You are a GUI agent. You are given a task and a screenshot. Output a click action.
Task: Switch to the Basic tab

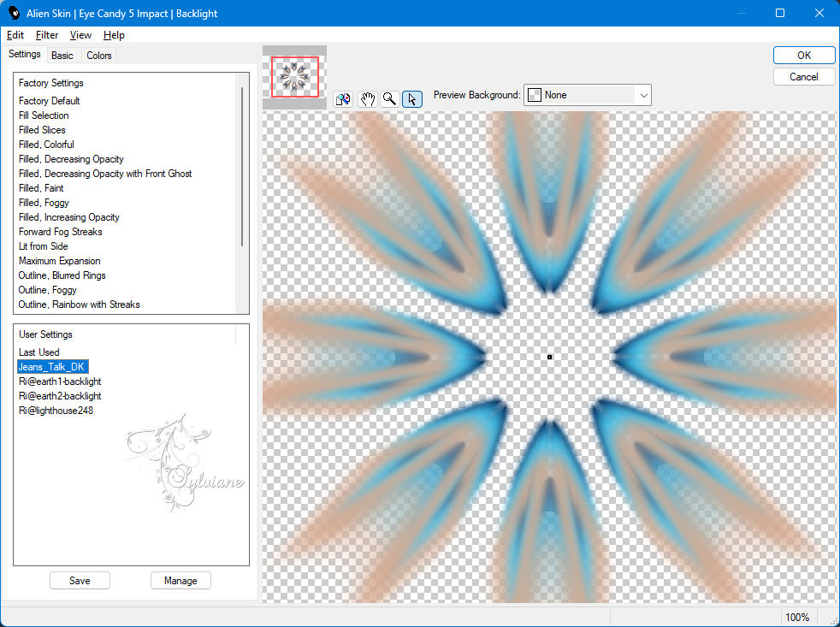pos(62,56)
